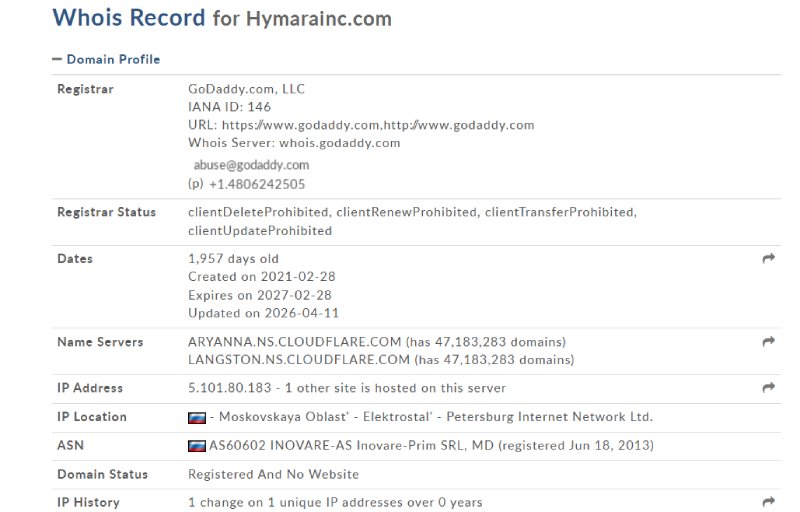Click the Registrar Status row label
This screenshot has height=512, width=800.
(107, 212)
